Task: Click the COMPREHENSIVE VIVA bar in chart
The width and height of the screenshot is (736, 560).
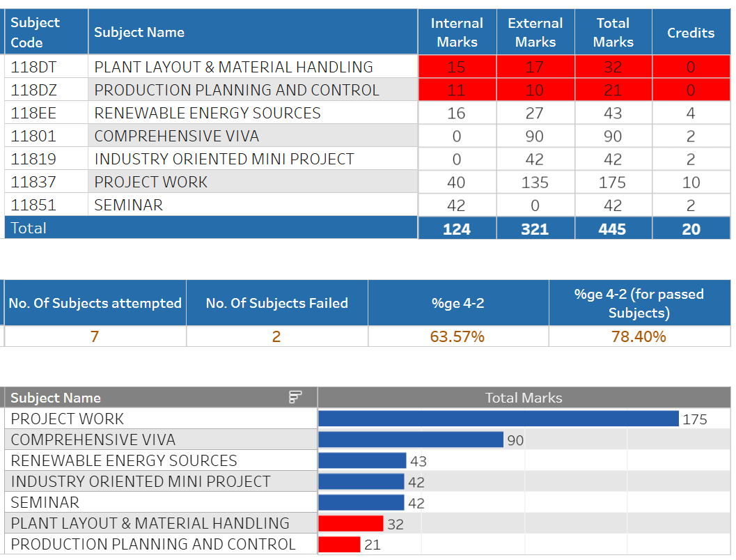Action: pyautogui.click(x=411, y=440)
